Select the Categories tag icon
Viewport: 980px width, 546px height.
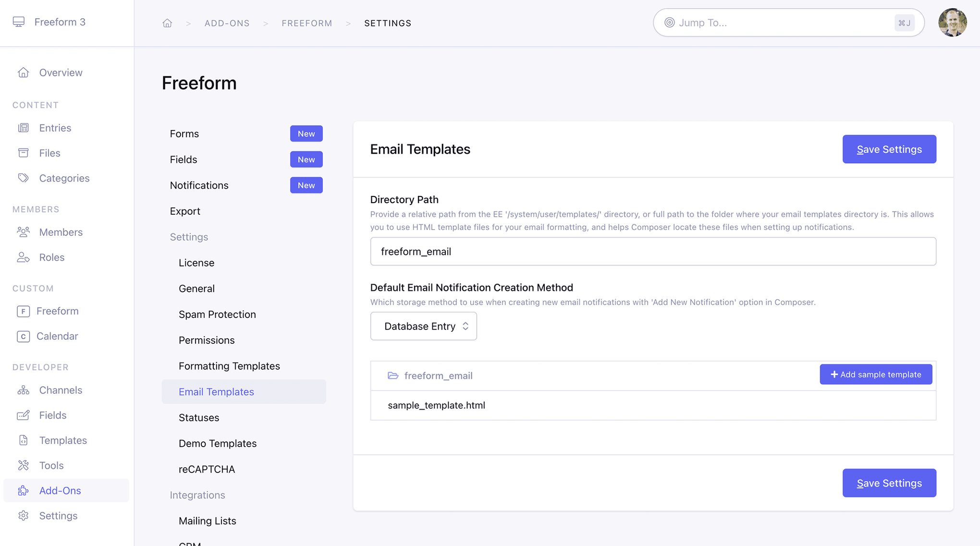[24, 178]
